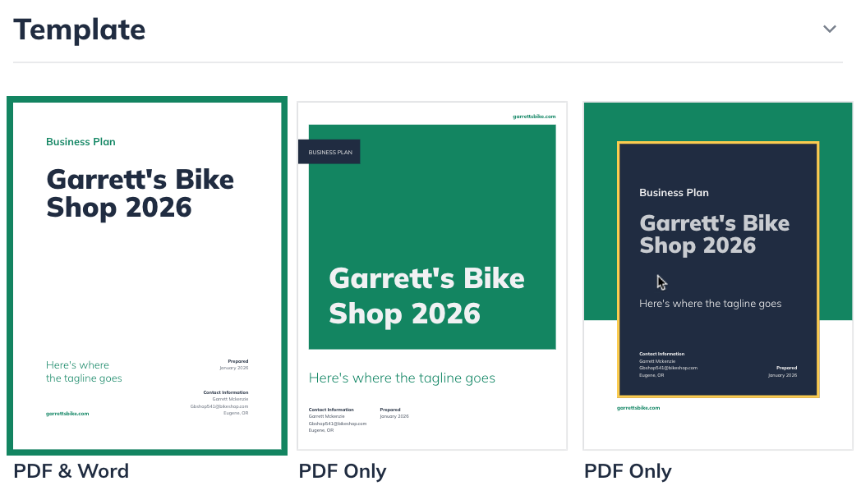Click the PDF & Word label

click(x=71, y=471)
